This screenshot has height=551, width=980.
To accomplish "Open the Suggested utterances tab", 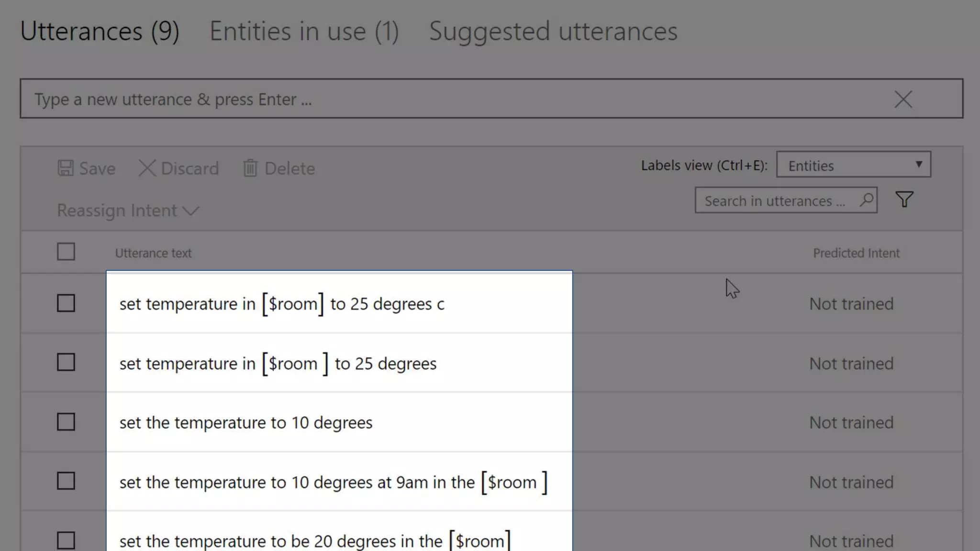I will click(x=553, y=32).
